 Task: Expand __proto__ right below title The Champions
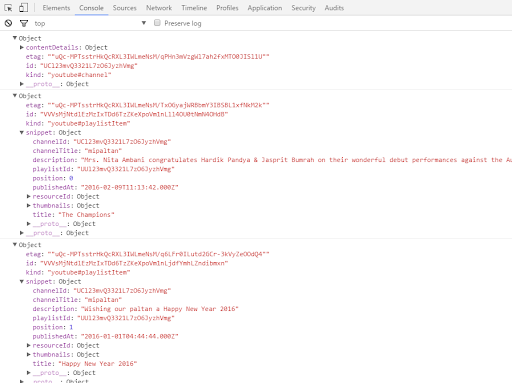coord(29,223)
